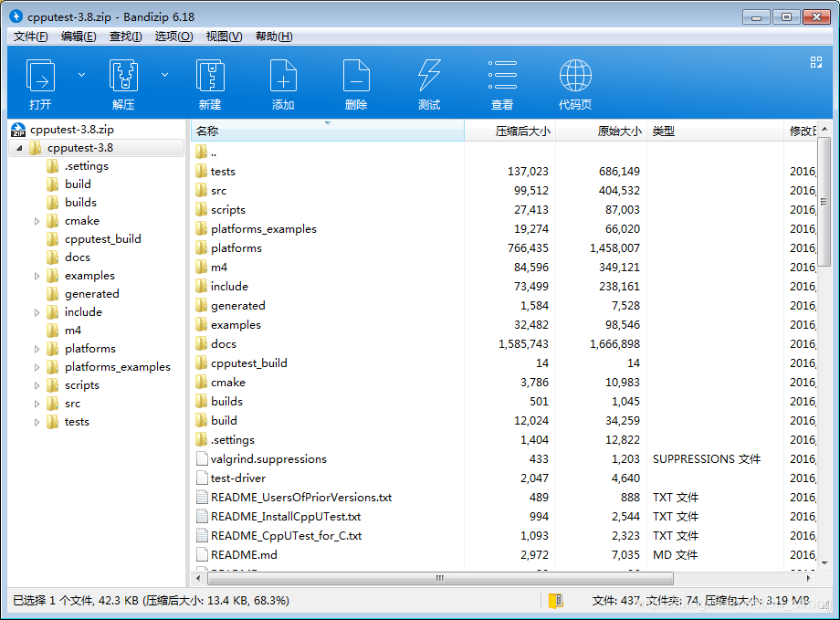Open the File (文件) menu
This screenshot has width=840, height=620.
(30, 37)
